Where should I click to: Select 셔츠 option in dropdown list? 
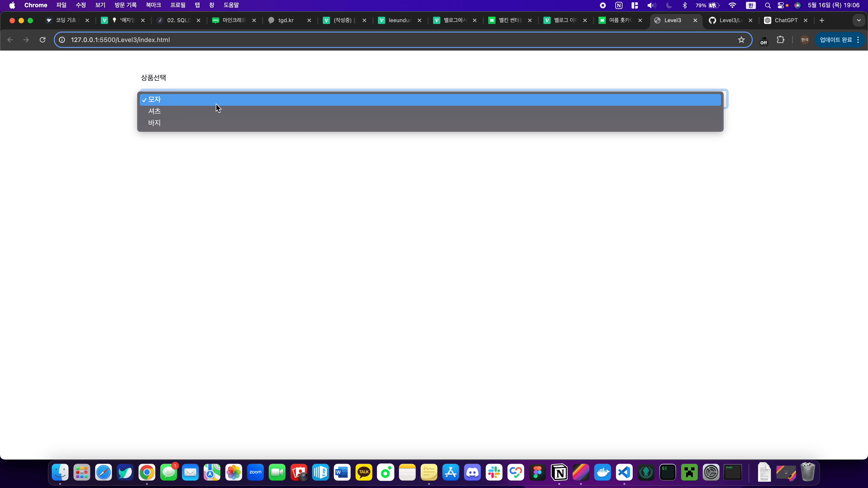click(x=155, y=111)
